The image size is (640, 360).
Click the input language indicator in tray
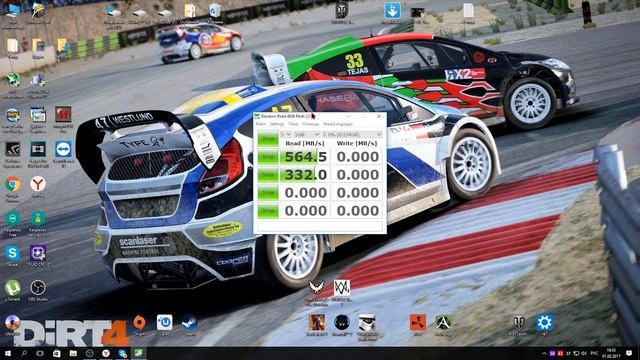(594, 353)
